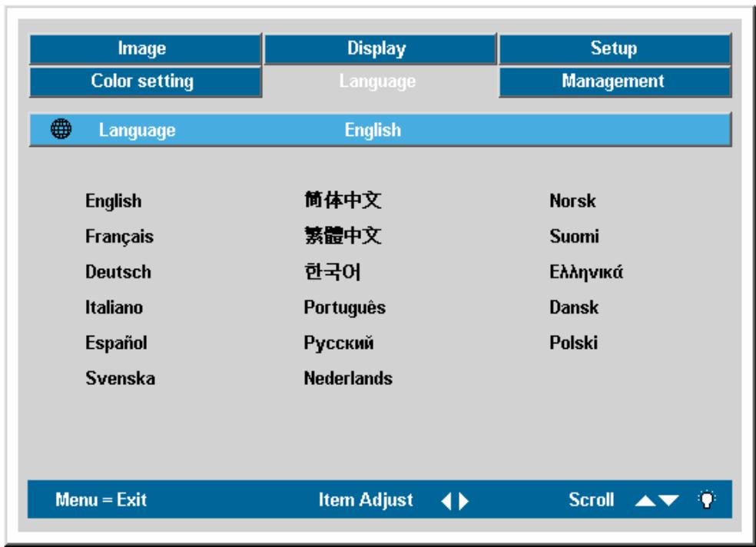Screen dimensions: 756x547
Task: Click current value English in blue row
Action: pyautogui.click(x=373, y=130)
